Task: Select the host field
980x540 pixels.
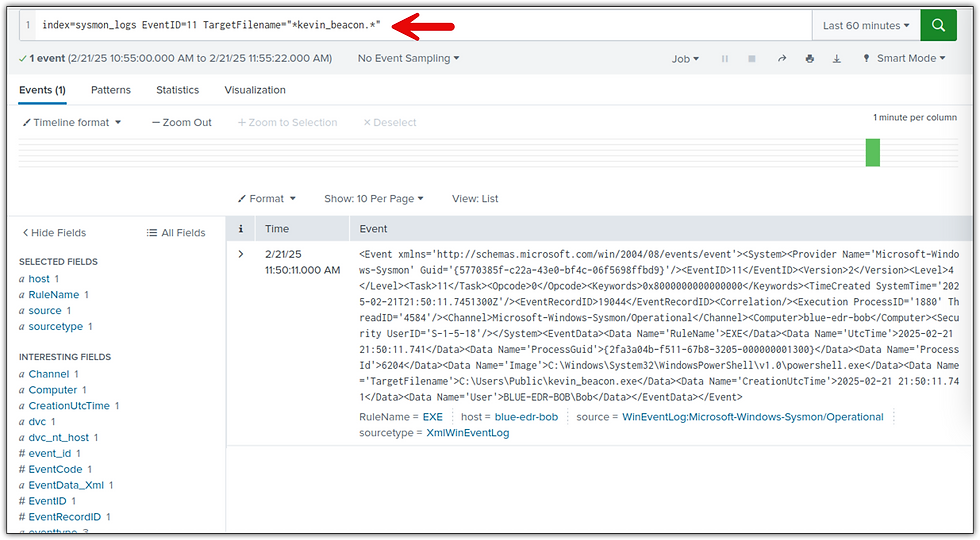Action: tap(39, 279)
